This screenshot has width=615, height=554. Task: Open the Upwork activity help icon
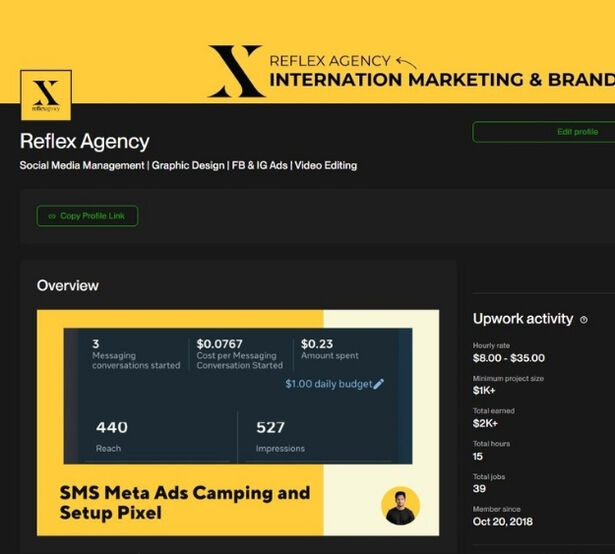pyautogui.click(x=584, y=320)
